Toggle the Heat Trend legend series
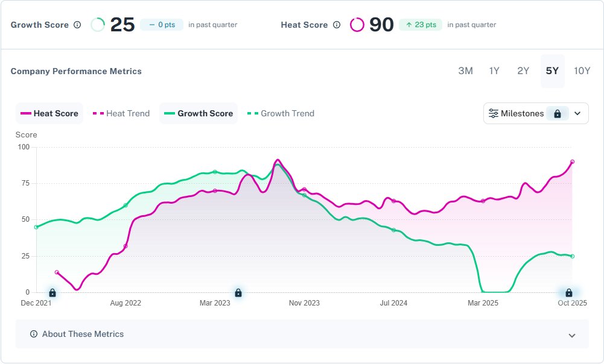 point(121,113)
